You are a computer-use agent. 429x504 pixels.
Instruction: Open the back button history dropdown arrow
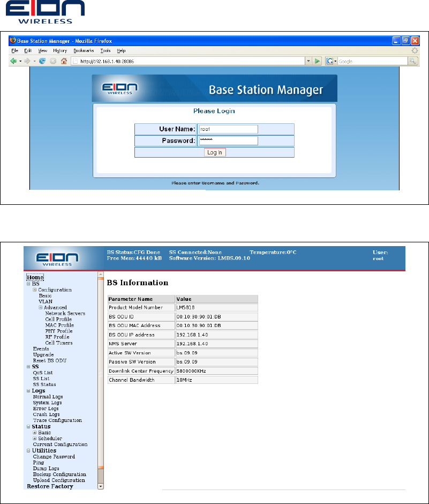point(20,61)
